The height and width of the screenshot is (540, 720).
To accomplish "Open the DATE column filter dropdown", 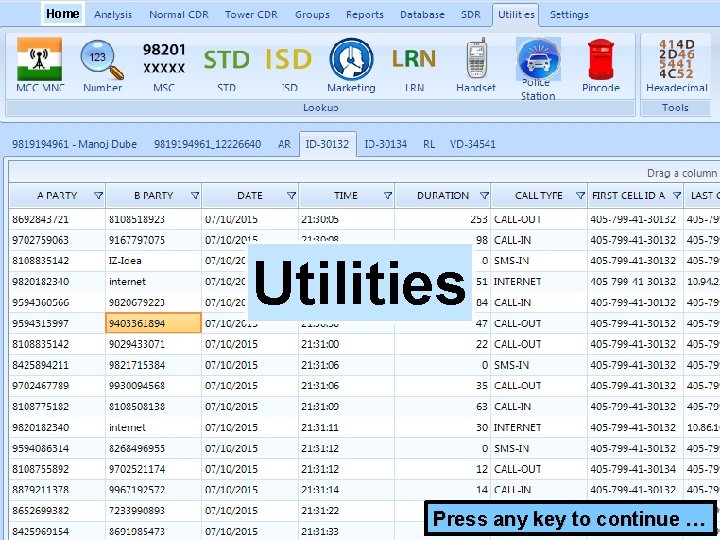I will (x=291, y=196).
